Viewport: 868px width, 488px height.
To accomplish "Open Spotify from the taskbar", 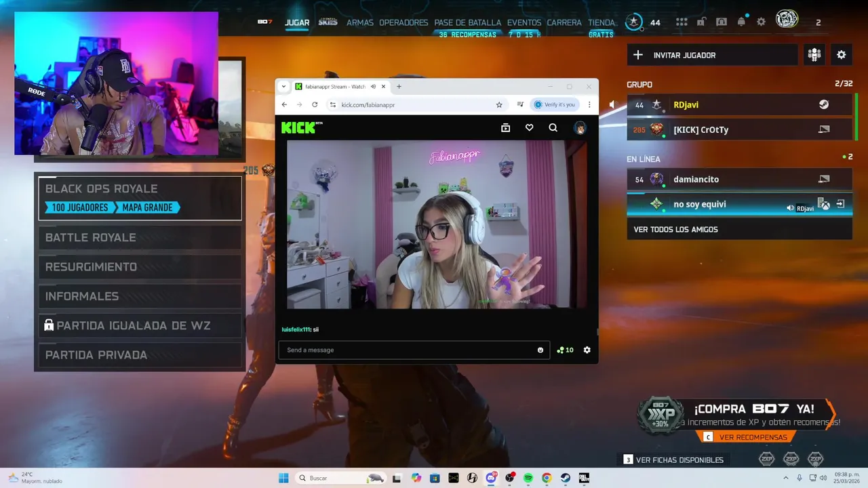I will tap(528, 478).
